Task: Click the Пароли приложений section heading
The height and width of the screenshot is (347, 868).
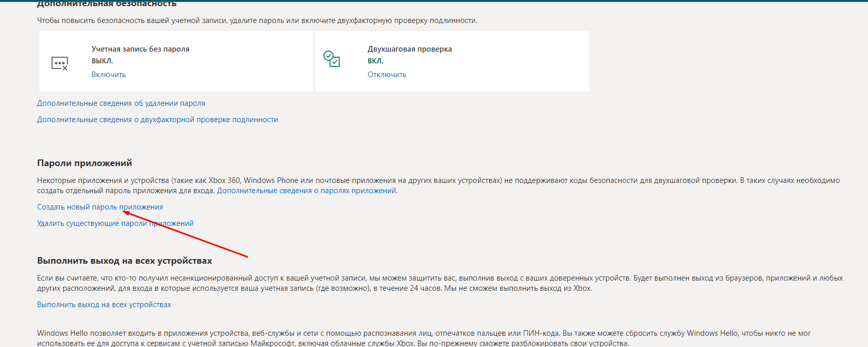Action: tap(84, 163)
